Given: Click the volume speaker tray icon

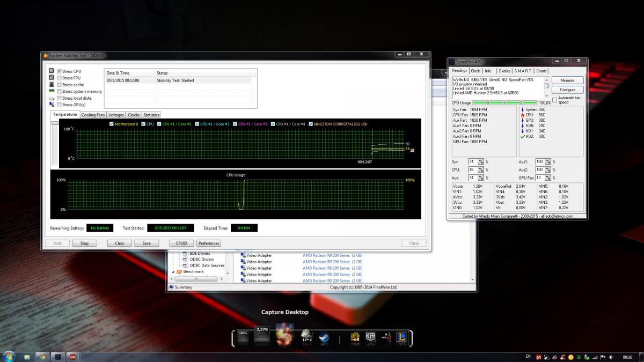Looking at the screenshot, I should pos(611,357).
